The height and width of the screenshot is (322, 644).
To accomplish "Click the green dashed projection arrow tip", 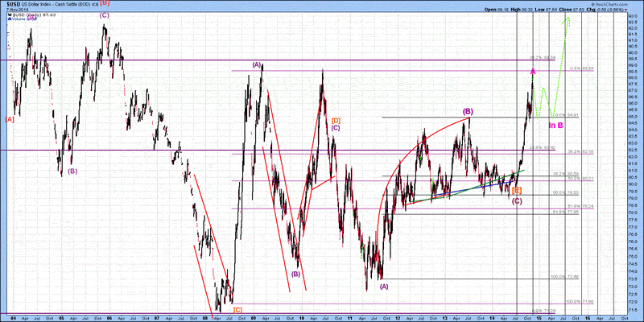I will click(x=568, y=18).
